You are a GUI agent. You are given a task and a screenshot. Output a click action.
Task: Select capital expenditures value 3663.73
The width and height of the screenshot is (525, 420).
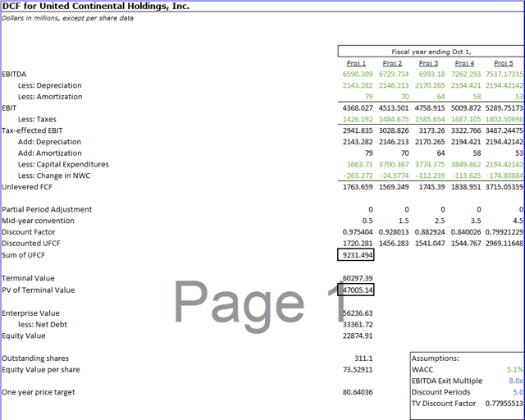click(x=359, y=164)
